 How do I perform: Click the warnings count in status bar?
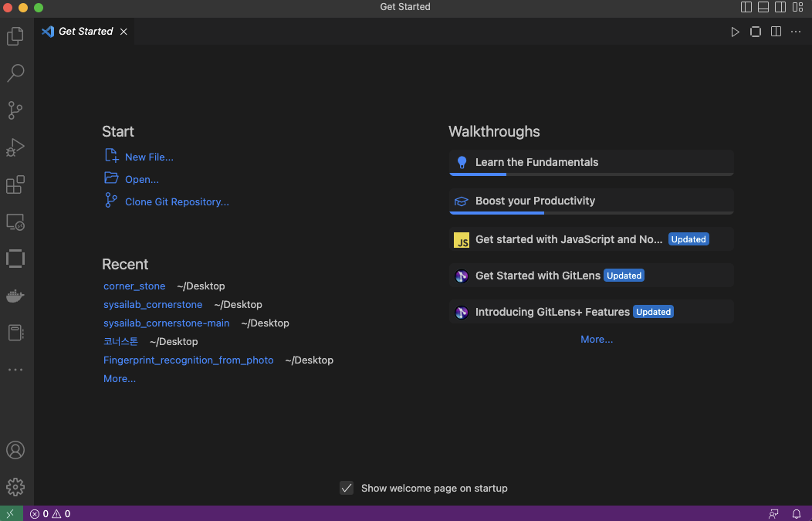tap(61, 514)
